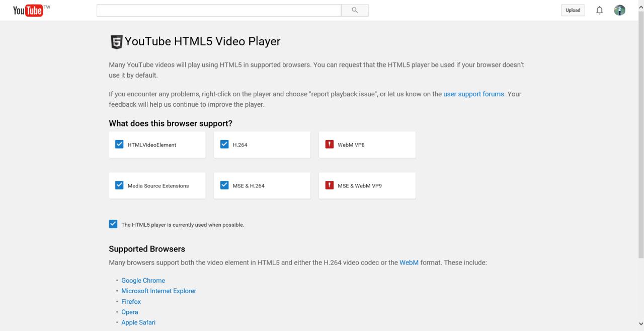644x331 pixels.
Task: Focus the YouTube search field
Action: click(x=219, y=10)
